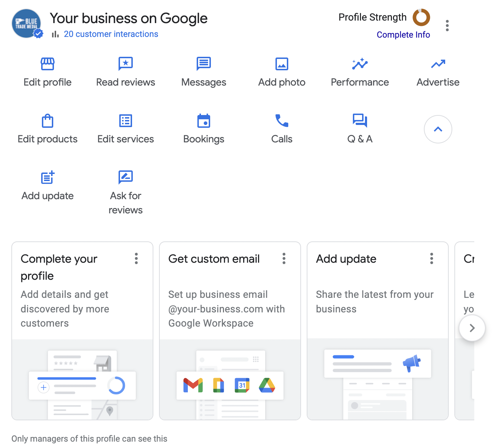The height and width of the screenshot is (448, 497).
Task: Click the megaphone icon in Add update illustration
Action: pos(412,363)
